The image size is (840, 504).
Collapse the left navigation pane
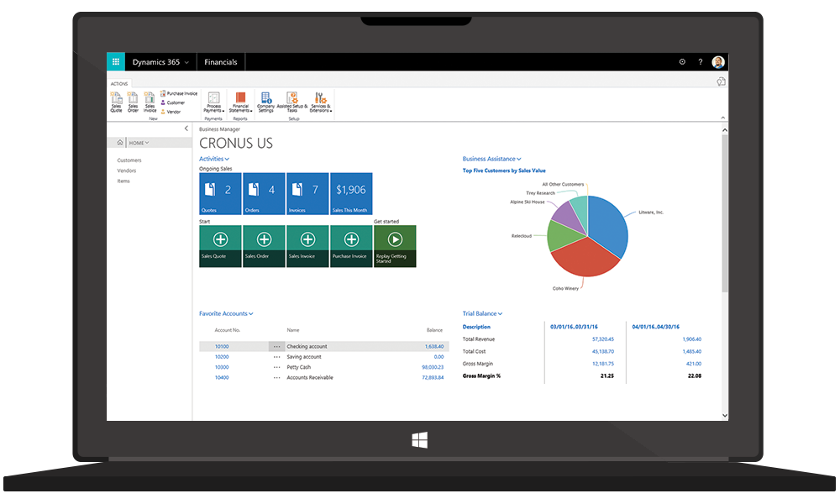[x=186, y=129]
